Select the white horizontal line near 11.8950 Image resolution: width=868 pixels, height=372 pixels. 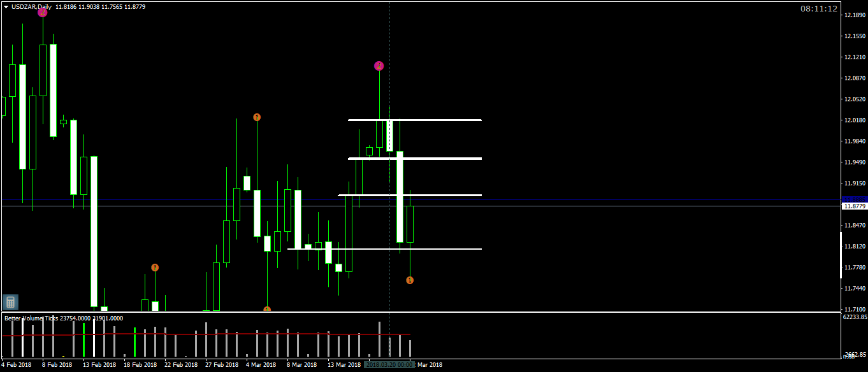coord(409,195)
